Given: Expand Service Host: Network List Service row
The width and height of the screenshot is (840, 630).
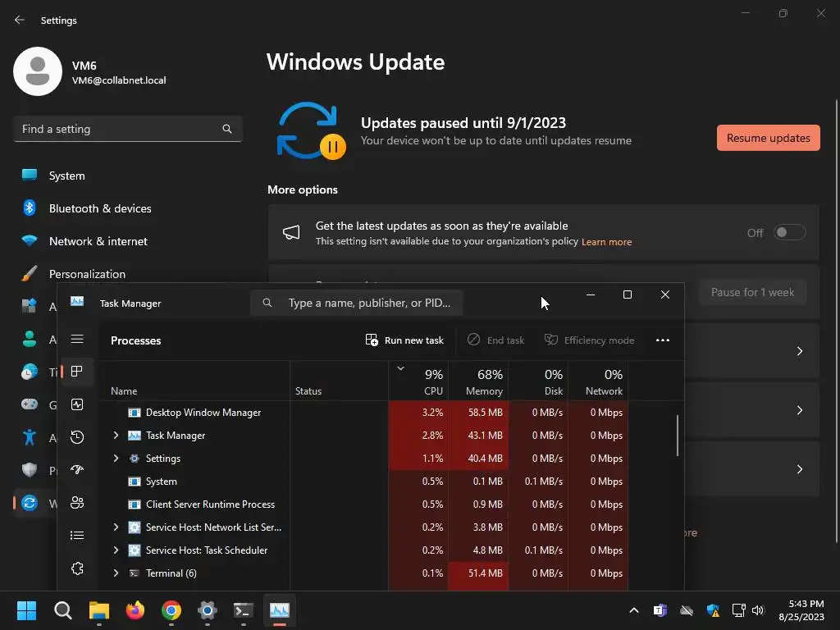Looking at the screenshot, I should tap(116, 527).
